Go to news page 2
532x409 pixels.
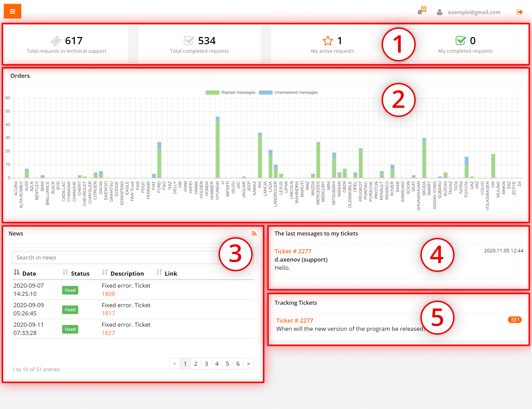pyautogui.click(x=196, y=364)
